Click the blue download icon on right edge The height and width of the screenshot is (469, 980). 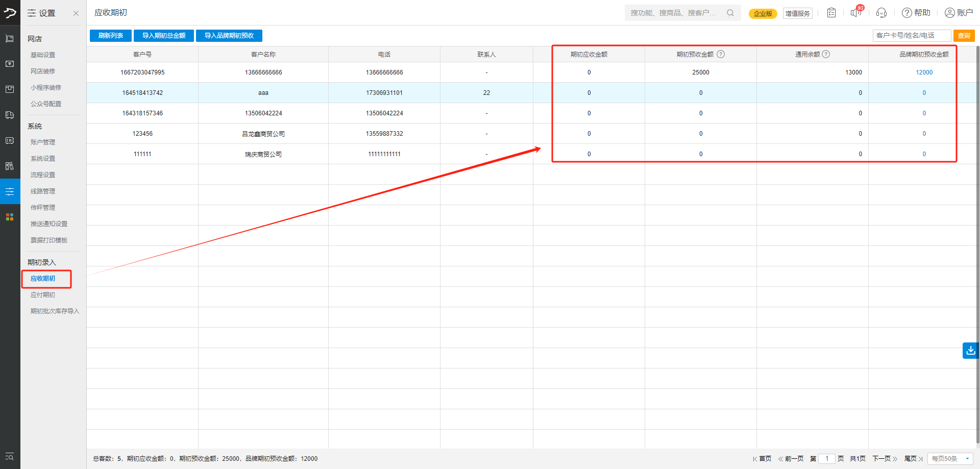click(970, 351)
